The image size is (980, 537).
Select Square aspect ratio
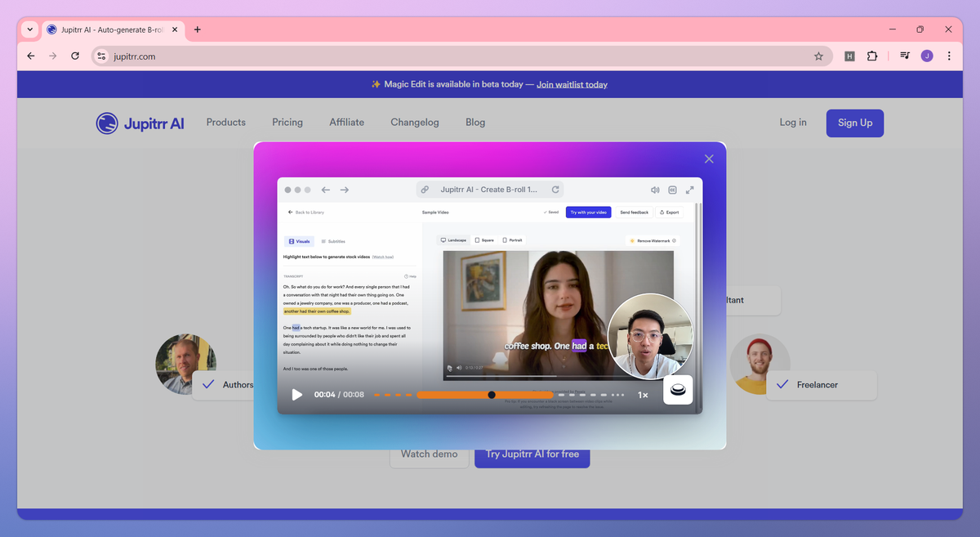tap(484, 240)
